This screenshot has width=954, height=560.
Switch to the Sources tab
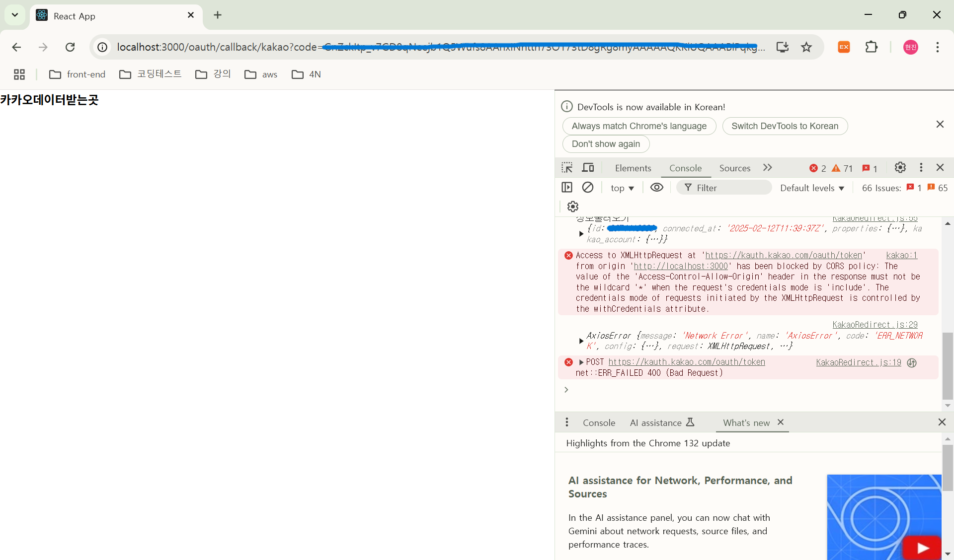[x=735, y=168]
